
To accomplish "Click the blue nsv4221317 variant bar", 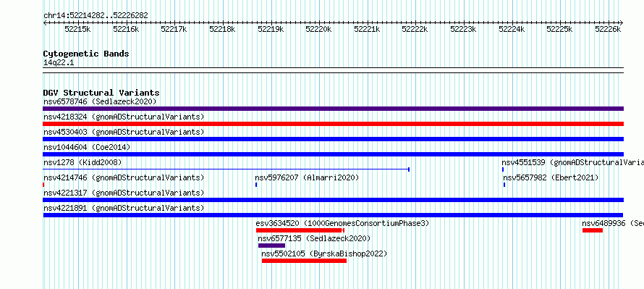I will tap(333, 200).
